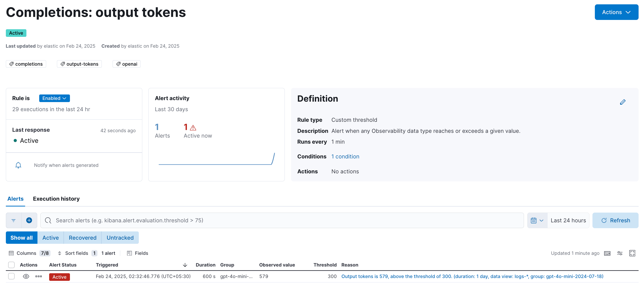
Task: Click the filter icon beside alert search
Action: click(13, 220)
